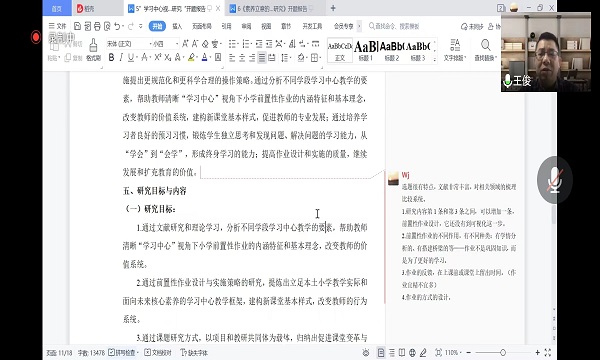Open text layout tool

point(455,50)
